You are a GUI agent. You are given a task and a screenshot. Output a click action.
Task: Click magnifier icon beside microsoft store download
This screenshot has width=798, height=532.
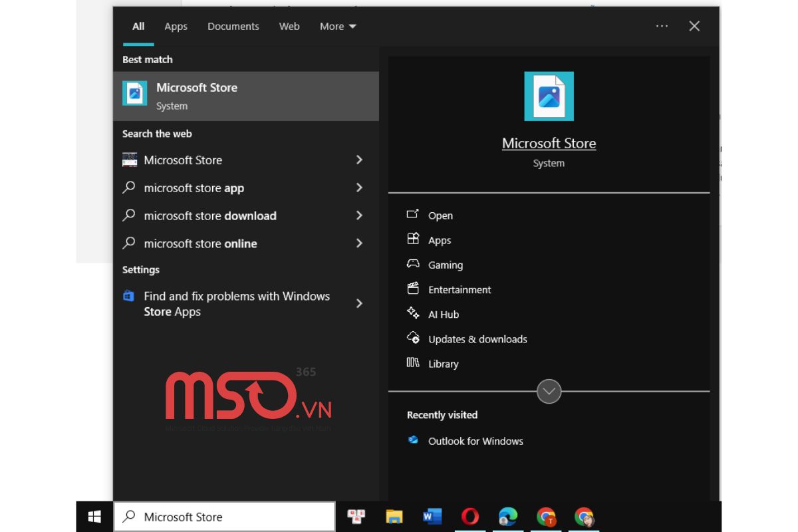click(129, 215)
